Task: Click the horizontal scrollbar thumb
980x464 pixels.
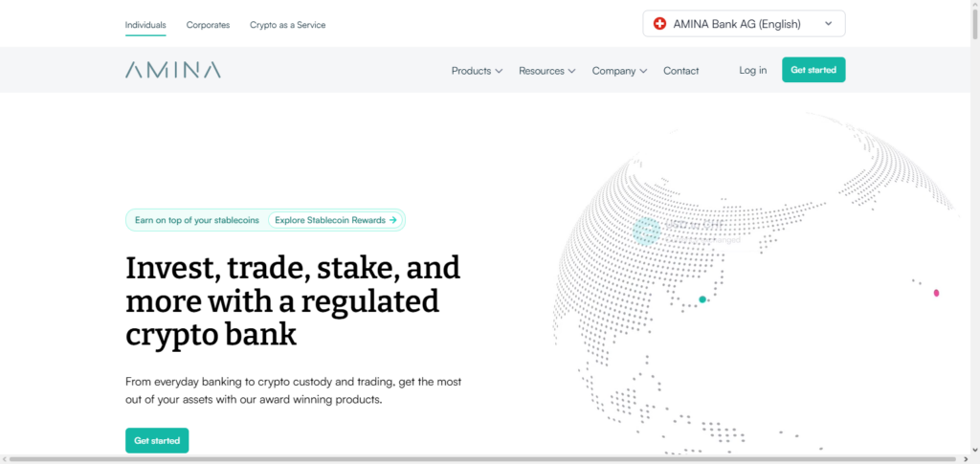Action: pyautogui.click(x=482, y=459)
